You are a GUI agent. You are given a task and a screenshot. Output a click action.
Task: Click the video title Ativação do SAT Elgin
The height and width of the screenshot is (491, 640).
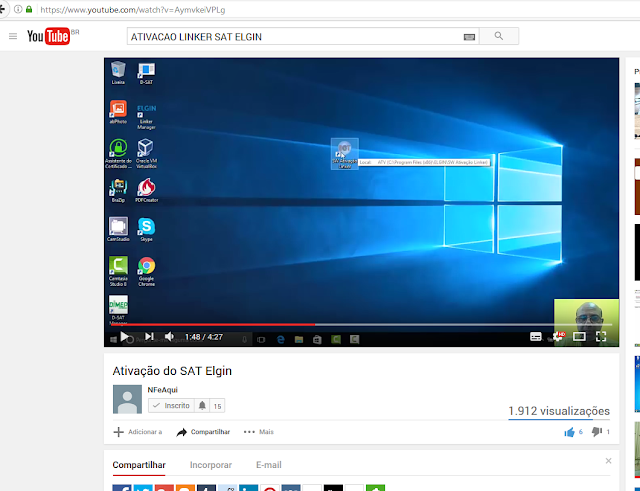pyautogui.click(x=172, y=371)
